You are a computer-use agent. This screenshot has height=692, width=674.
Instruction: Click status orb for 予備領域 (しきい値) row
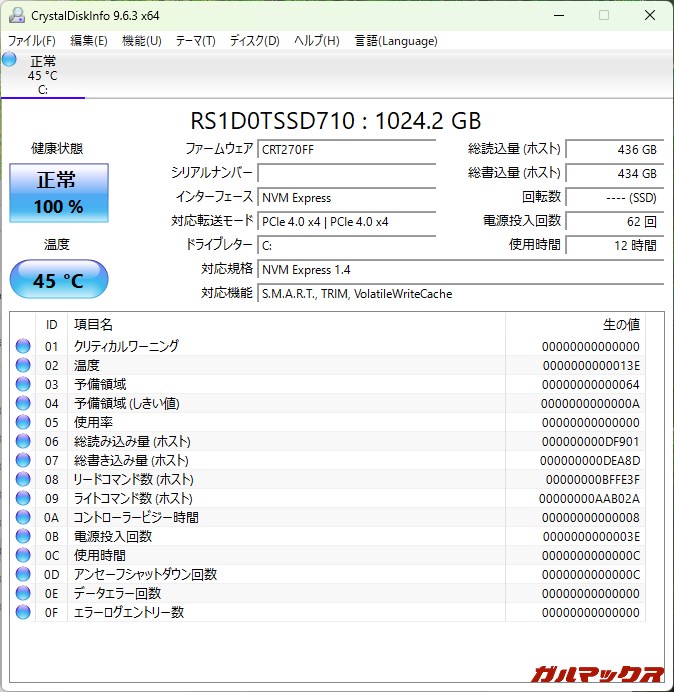point(23,404)
